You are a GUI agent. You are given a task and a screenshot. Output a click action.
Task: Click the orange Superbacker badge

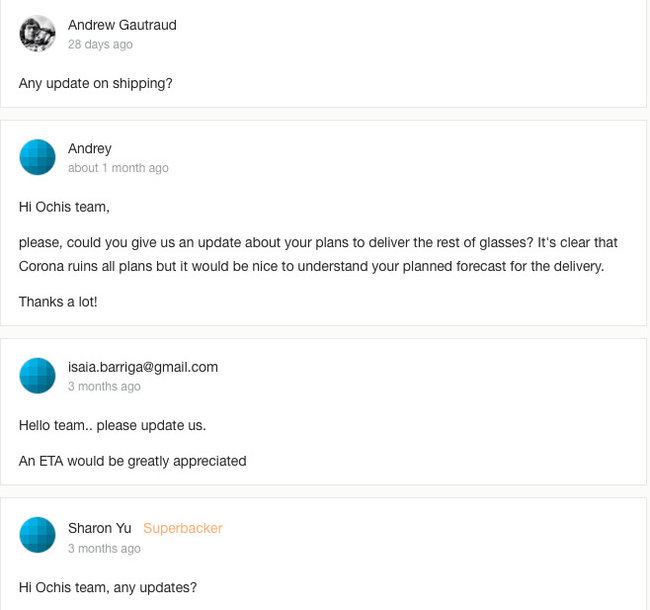(183, 528)
